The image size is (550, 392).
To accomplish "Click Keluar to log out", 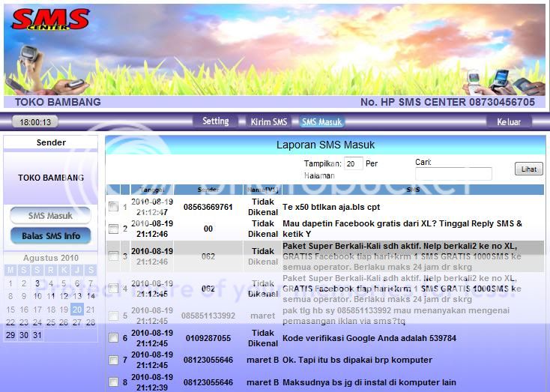I will 509,121.
